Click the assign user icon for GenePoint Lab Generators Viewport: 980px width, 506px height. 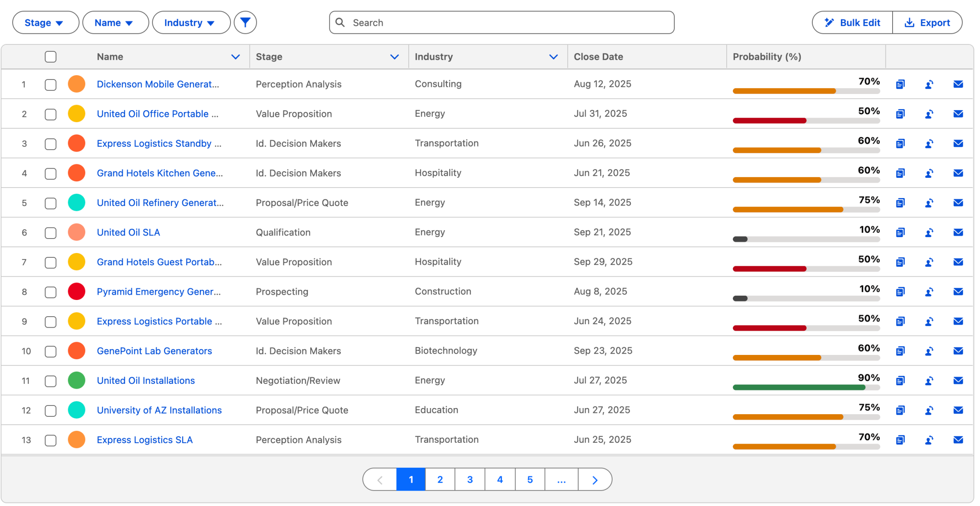click(929, 351)
